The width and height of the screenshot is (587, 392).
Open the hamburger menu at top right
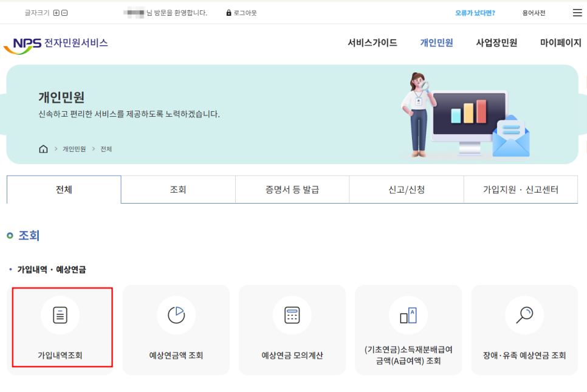tap(575, 12)
